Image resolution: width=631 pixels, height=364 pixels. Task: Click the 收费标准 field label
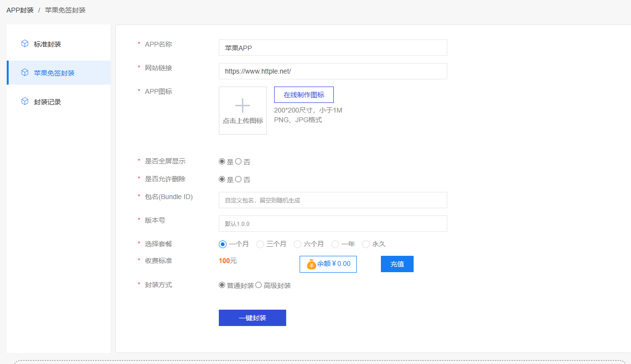coord(159,261)
